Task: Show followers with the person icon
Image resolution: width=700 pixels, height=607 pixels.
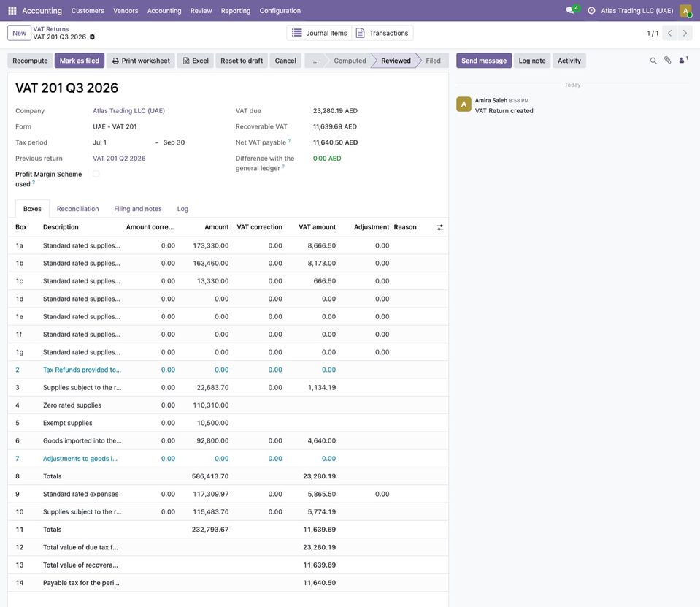Action: click(x=683, y=61)
